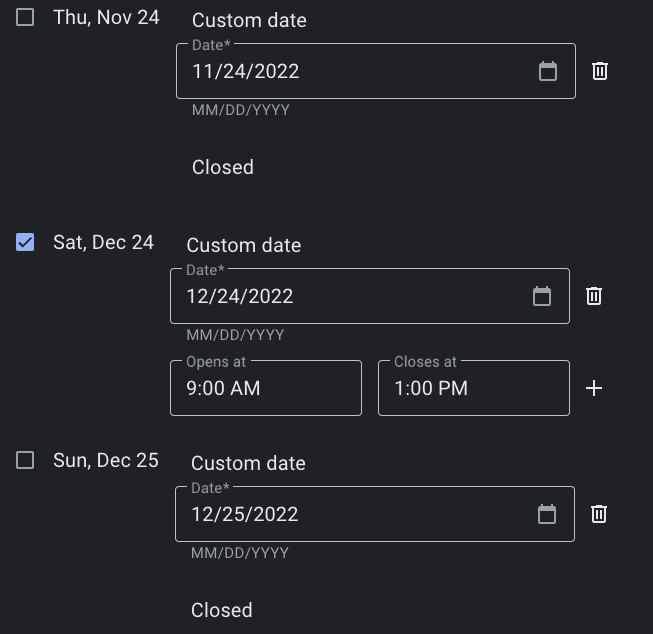Open calendar picker for 12/25/2022 date
The height and width of the screenshot is (634, 653).
coord(547,514)
